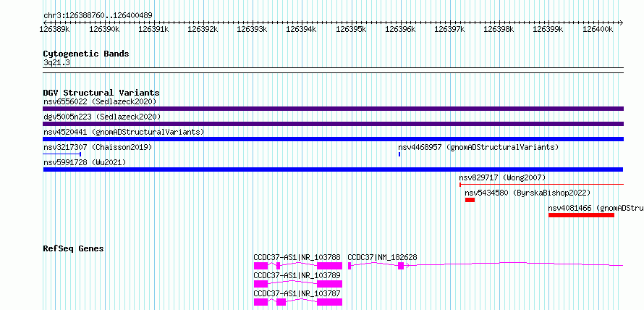The height and width of the screenshot is (310, 644).
Task: Click the CCDC37 exon with arrow marker
Action: point(402,266)
